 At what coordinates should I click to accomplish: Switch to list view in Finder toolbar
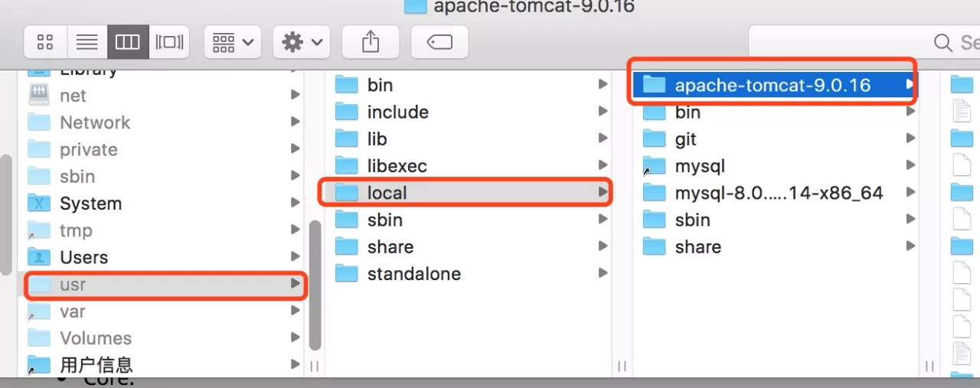87,42
